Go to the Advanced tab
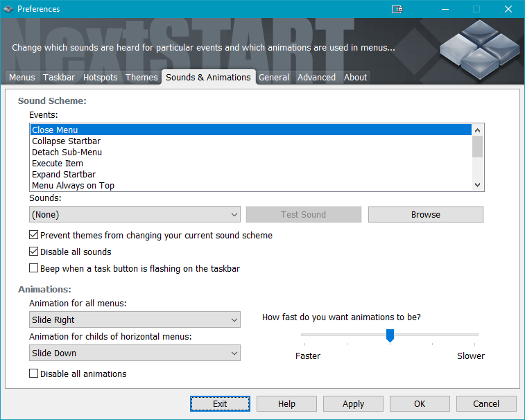Viewport: 525px width, 420px height. click(x=316, y=78)
